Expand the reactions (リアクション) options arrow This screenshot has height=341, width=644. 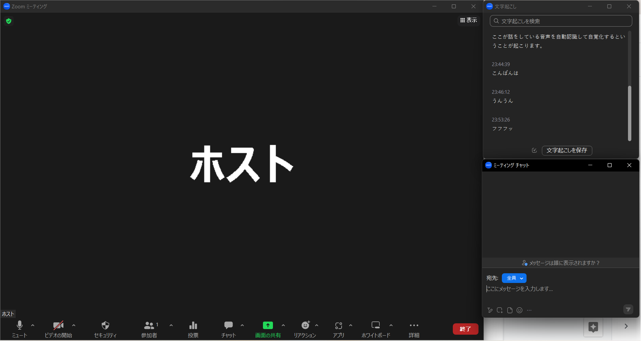317,325
